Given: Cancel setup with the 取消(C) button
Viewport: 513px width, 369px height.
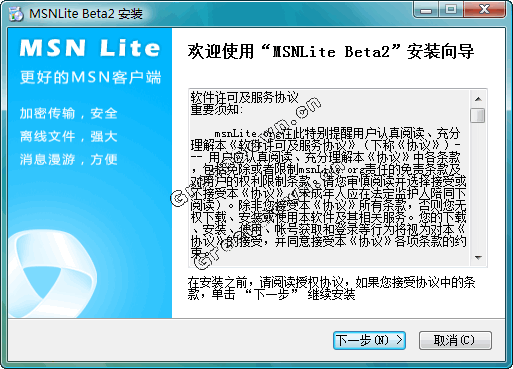Looking at the screenshot, I should tap(455, 340).
